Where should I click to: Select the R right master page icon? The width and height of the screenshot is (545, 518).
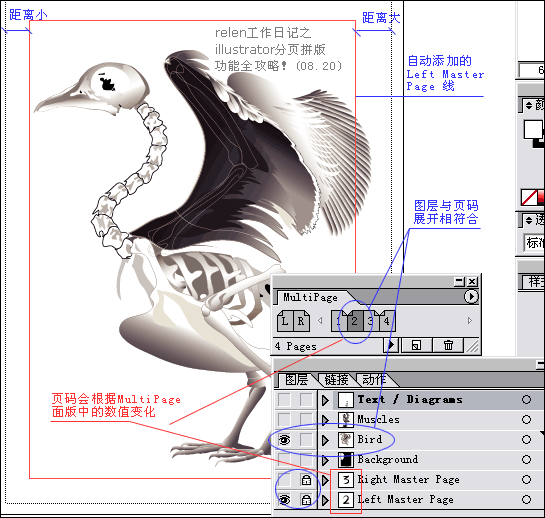[x=301, y=320]
